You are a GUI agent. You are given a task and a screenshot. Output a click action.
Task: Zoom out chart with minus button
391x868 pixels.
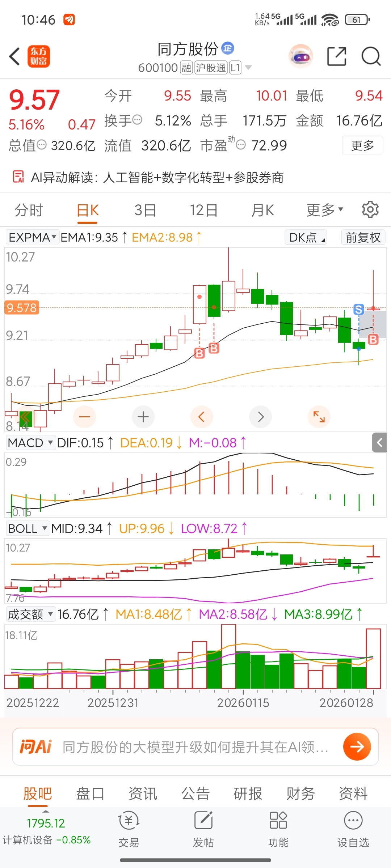[84, 417]
